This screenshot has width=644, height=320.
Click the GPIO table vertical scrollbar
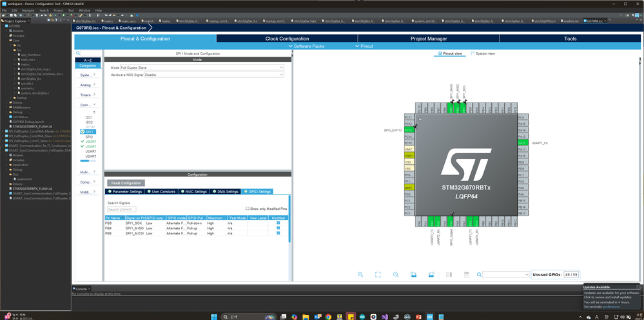click(289, 218)
